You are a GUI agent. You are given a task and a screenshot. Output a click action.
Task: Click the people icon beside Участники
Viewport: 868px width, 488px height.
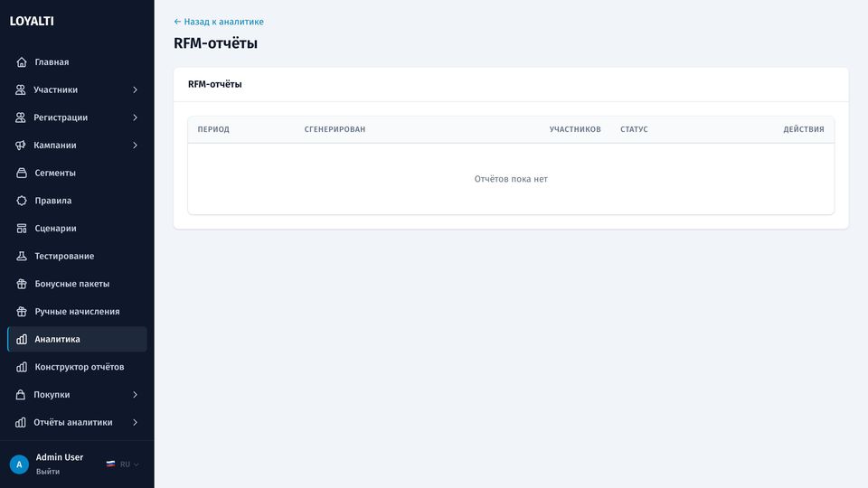pos(21,89)
